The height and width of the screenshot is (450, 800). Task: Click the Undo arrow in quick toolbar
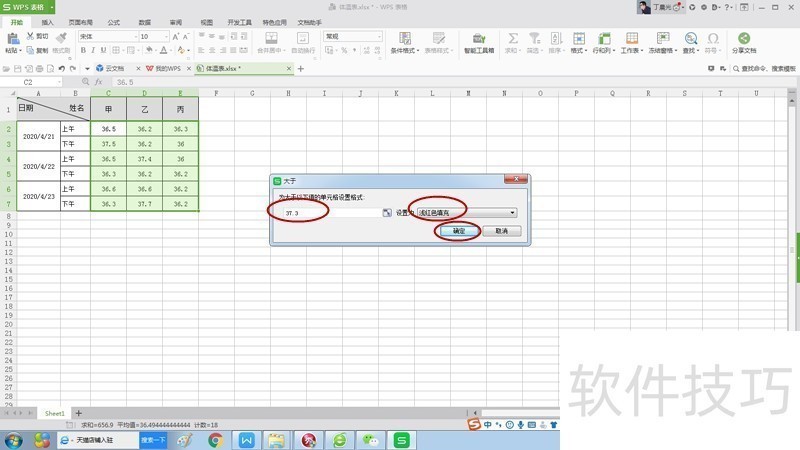tap(62, 68)
